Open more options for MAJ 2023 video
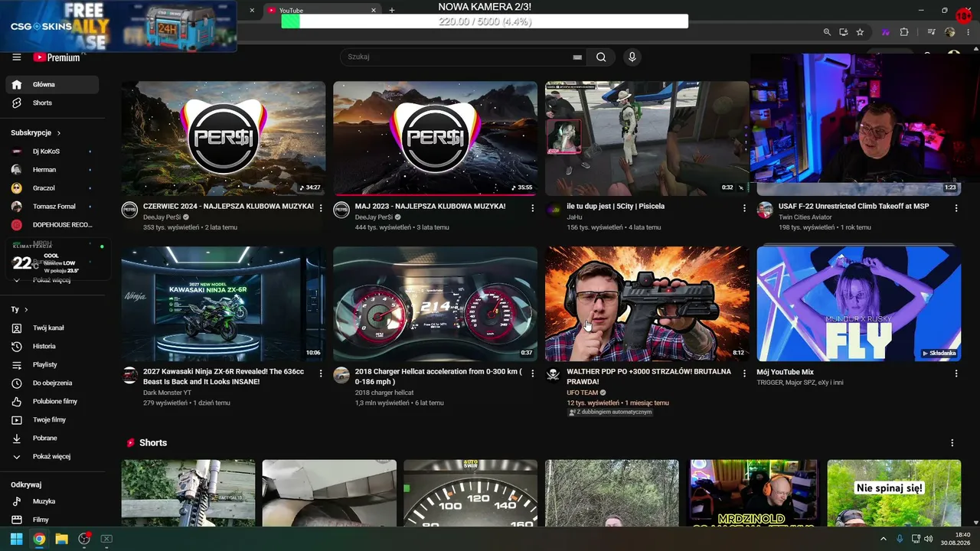 point(533,207)
